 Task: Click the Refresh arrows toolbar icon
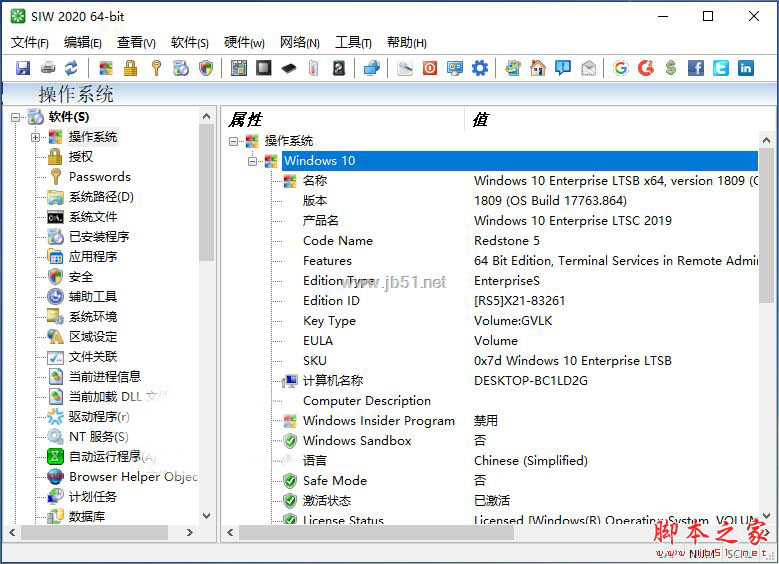coord(72,68)
